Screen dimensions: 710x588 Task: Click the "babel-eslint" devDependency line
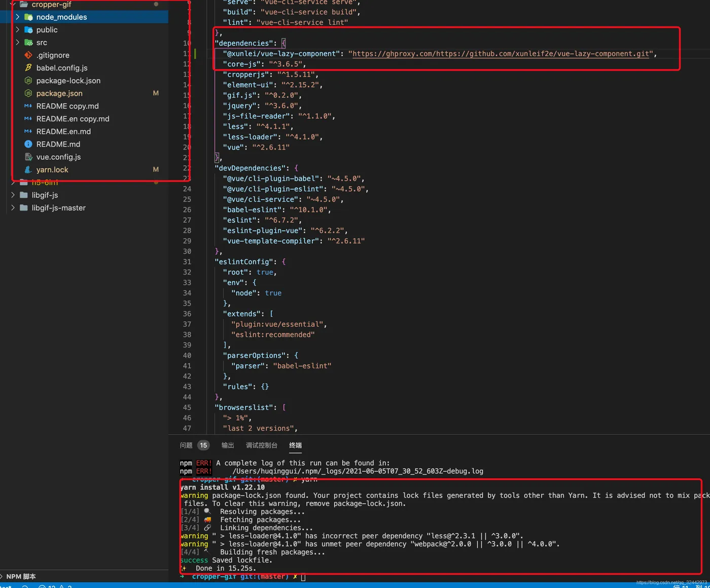pyautogui.click(x=277, y=210)
